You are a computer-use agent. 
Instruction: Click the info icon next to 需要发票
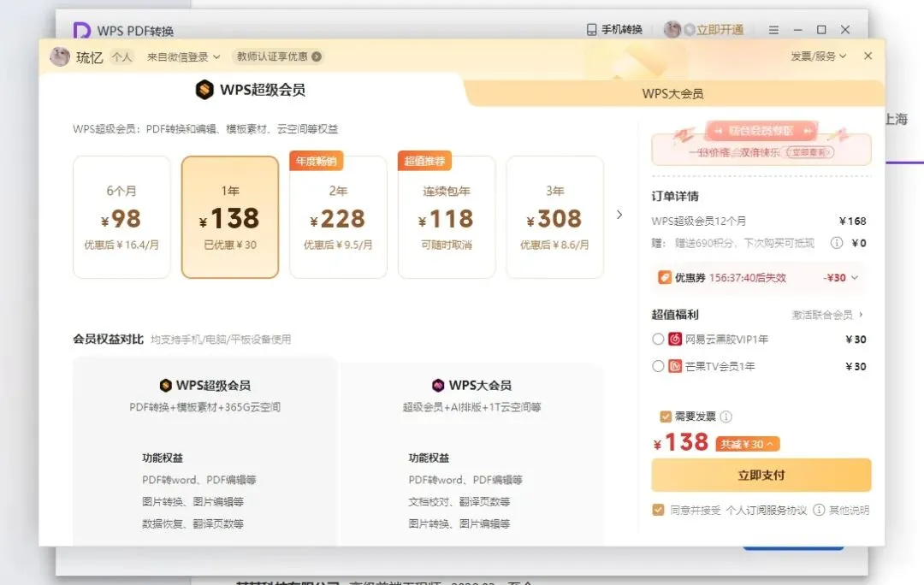pyautogui.click(x=726, y=417)
